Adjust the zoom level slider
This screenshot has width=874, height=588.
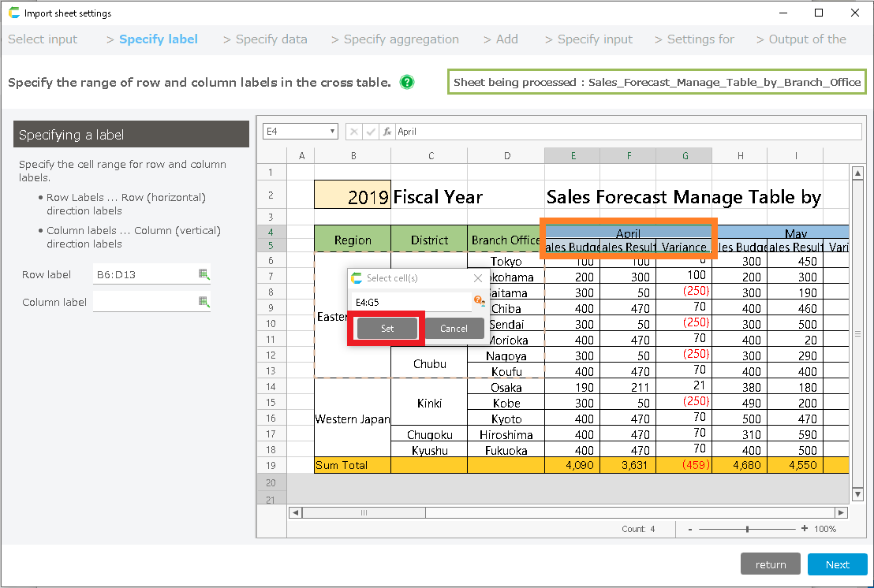747,529
